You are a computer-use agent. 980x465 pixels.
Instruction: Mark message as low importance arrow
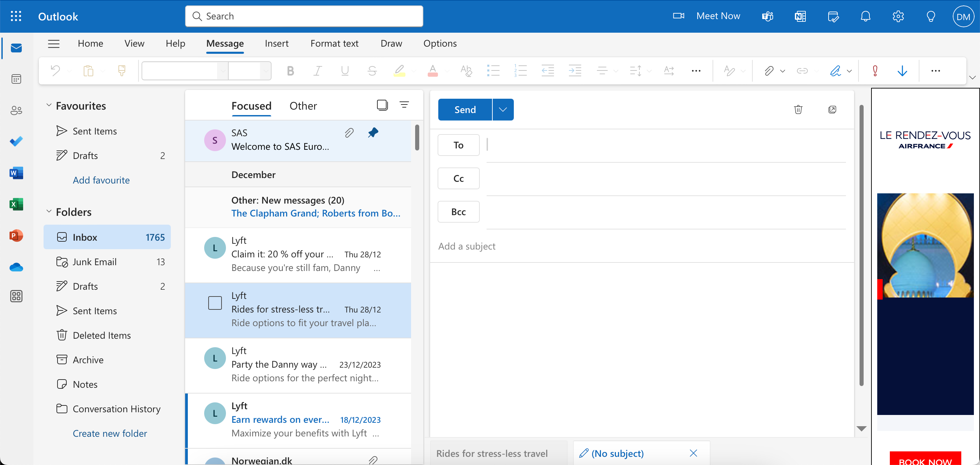[902, 71]
